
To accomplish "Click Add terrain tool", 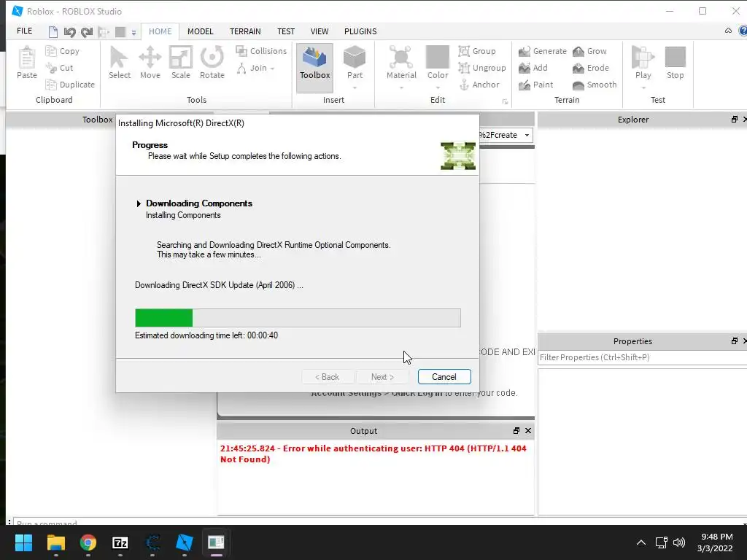I will (533, 68).
